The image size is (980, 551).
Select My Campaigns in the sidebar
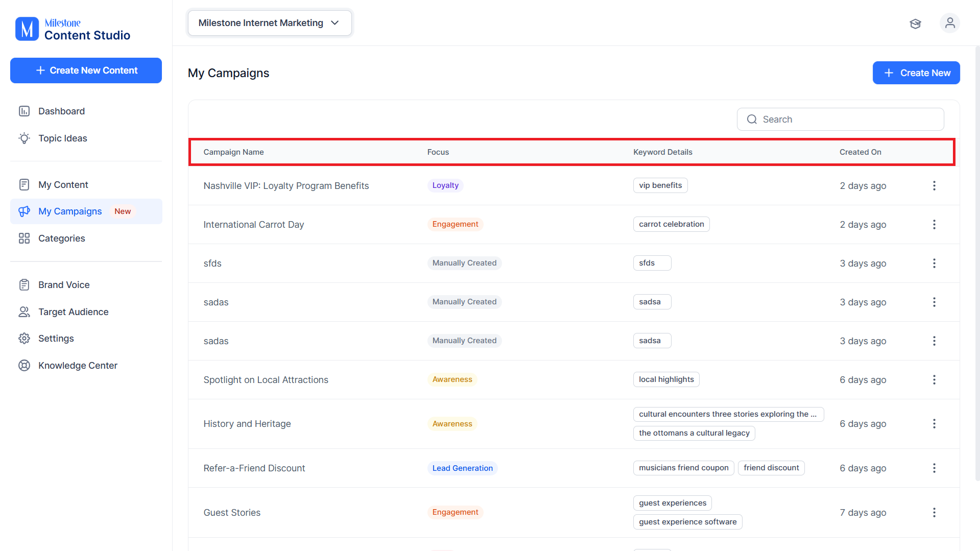tap(86, 211)
